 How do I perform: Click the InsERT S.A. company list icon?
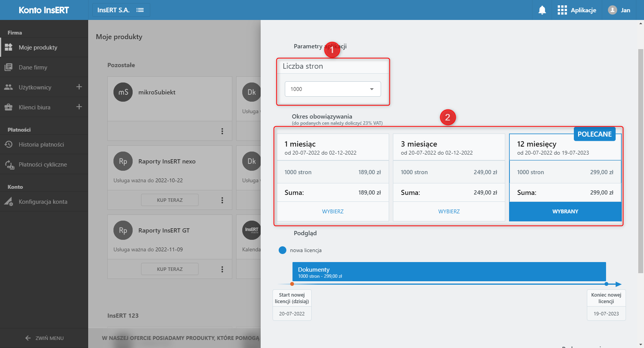(140, 10)
